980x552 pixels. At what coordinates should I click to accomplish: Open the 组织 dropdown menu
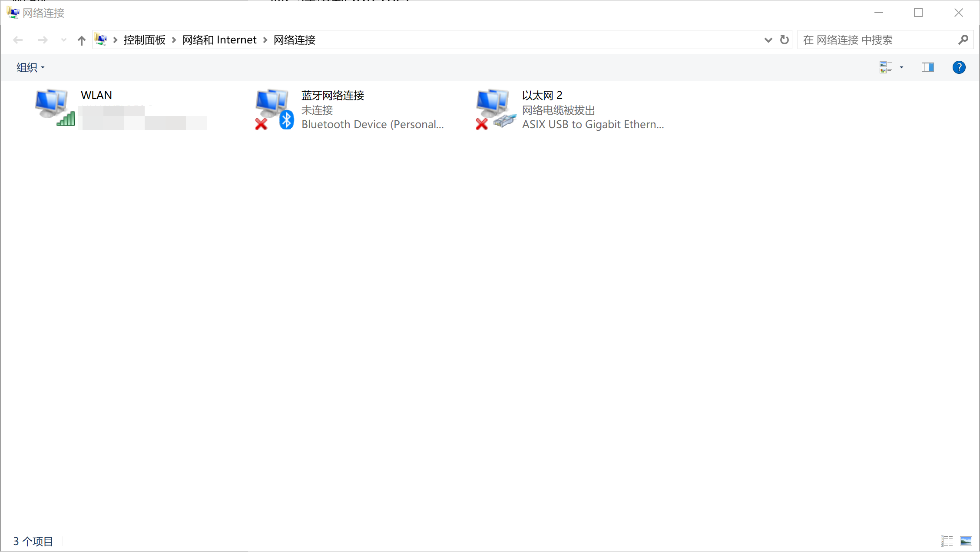pyautogui.click(x=30, y=67)
